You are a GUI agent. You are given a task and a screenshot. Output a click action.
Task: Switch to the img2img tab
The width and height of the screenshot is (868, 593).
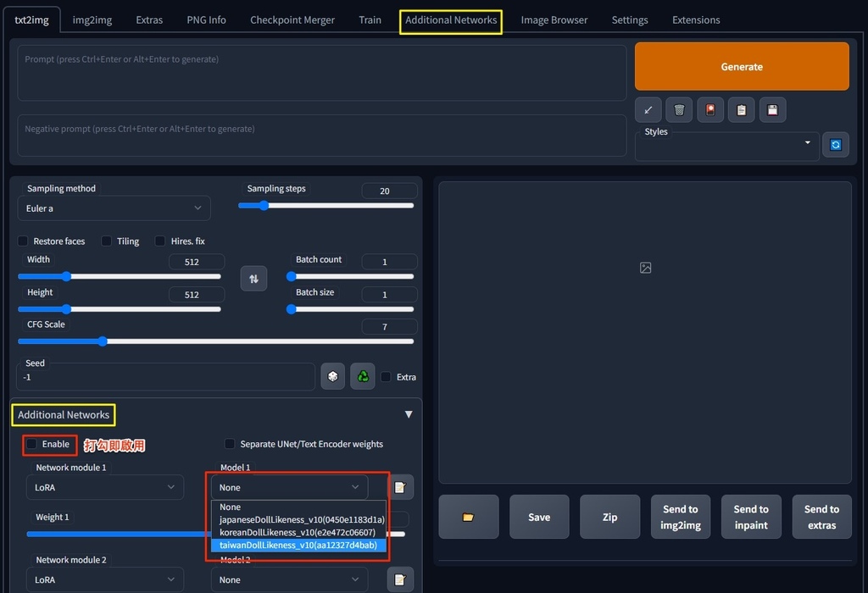(x=95, y=19)
